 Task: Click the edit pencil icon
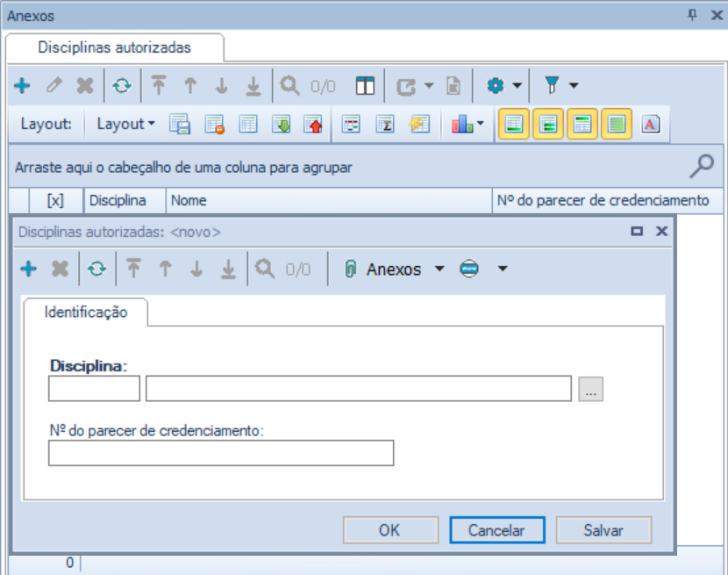pyautogui.click(x=54, y=85)
